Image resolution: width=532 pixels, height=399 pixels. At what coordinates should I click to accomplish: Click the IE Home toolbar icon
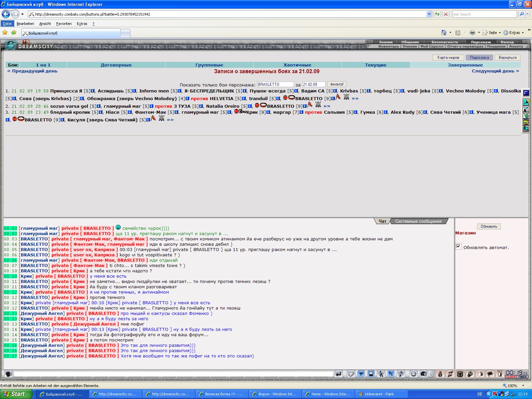444,33
